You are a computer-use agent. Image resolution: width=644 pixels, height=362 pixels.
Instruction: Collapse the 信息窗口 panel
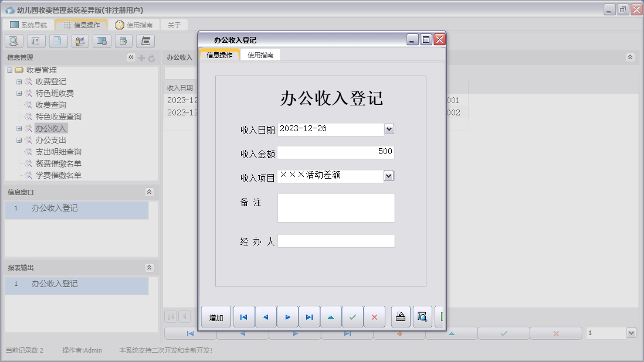[x=151, y=192]
